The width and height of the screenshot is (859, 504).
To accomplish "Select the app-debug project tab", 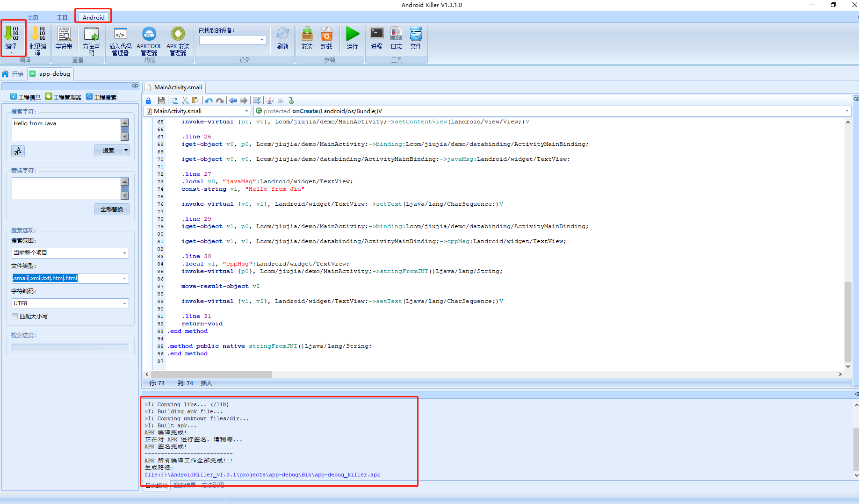I will [x=50, y=74].
